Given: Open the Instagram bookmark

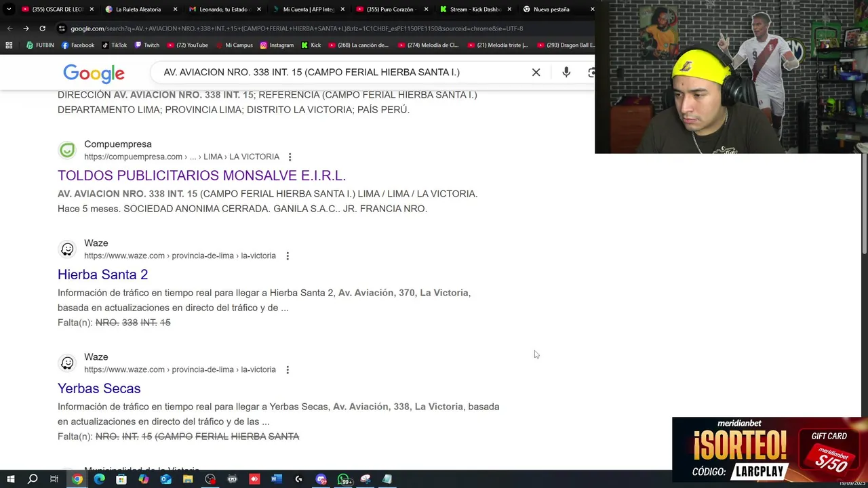Looking at the screenshot, I should click(277, 45).
